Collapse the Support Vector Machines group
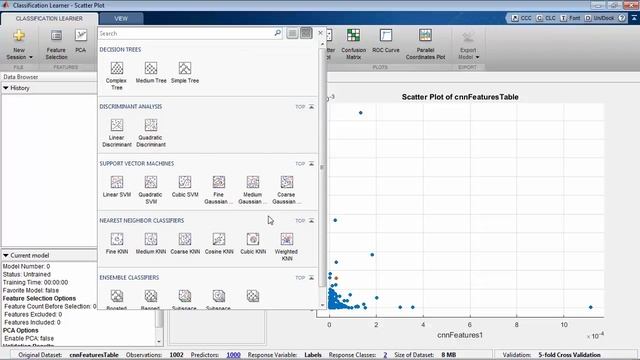The image size is (640, 360). [311, 164]
